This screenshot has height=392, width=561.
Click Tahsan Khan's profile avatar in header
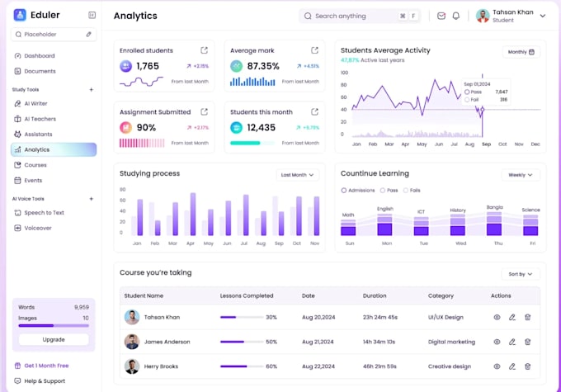pyautogui.click(x=483, y=16)
